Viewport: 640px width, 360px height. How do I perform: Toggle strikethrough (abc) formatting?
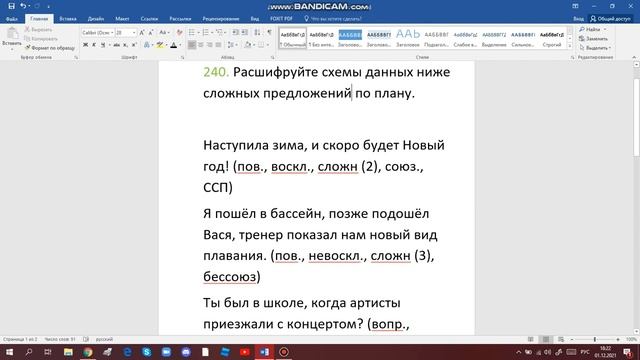pyautogui.click(x=117, y=45)
